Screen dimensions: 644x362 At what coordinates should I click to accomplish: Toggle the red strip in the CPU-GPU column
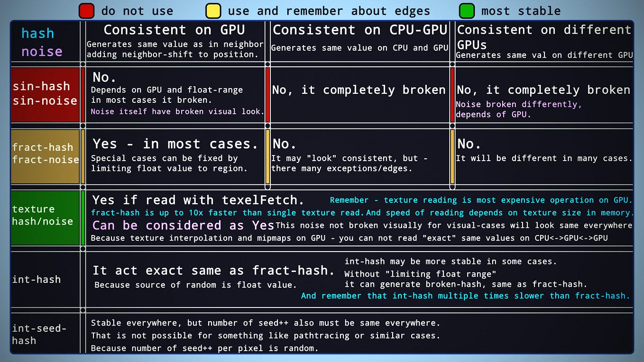[268, 94]
